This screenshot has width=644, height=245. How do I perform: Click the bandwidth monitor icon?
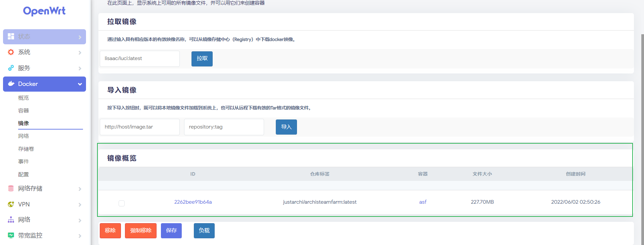[11, 235]
